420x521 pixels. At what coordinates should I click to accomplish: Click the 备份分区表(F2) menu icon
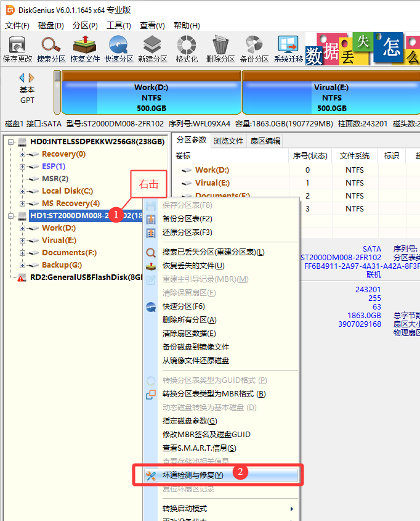pyautogui.click(x=151, y=219)
